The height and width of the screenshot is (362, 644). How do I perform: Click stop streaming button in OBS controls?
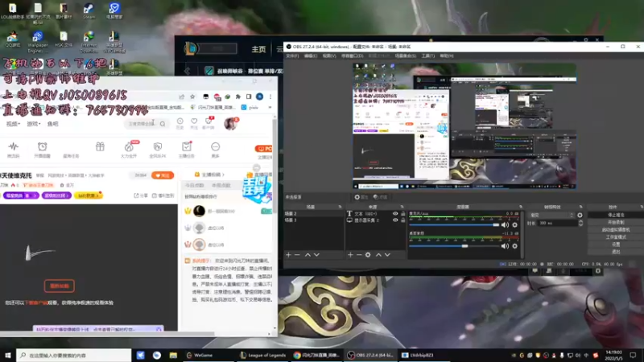point(616,215)
